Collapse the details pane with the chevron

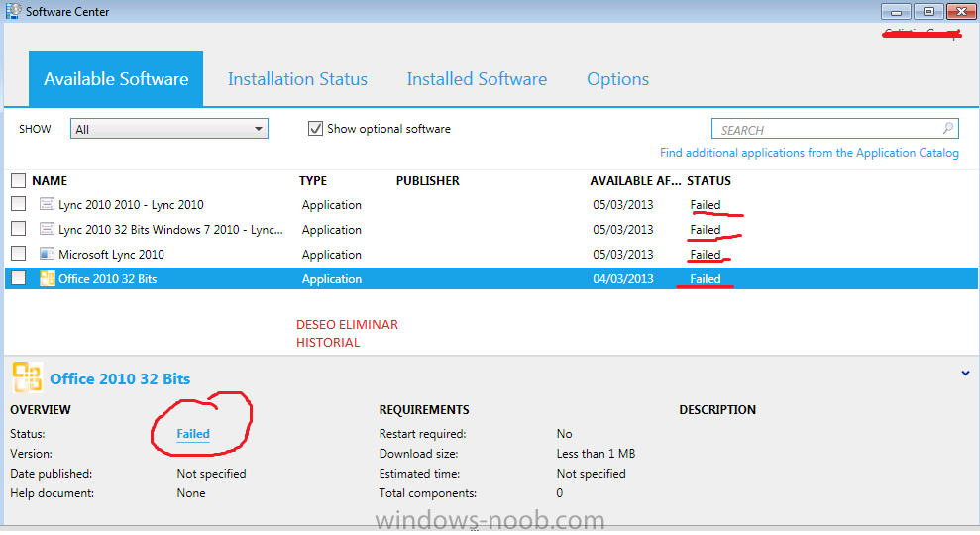[965, 374]
